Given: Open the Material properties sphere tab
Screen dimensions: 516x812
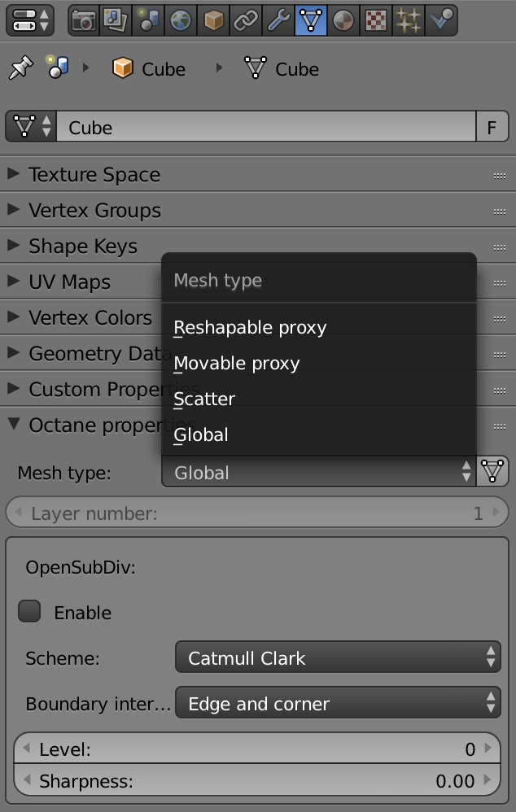Looking at the screenshot, I should point(343,20).
